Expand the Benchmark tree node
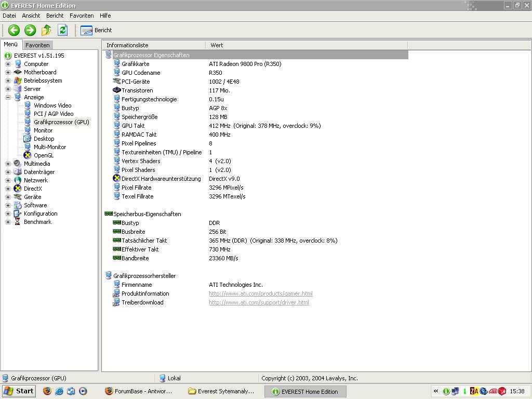 point(8,222)
